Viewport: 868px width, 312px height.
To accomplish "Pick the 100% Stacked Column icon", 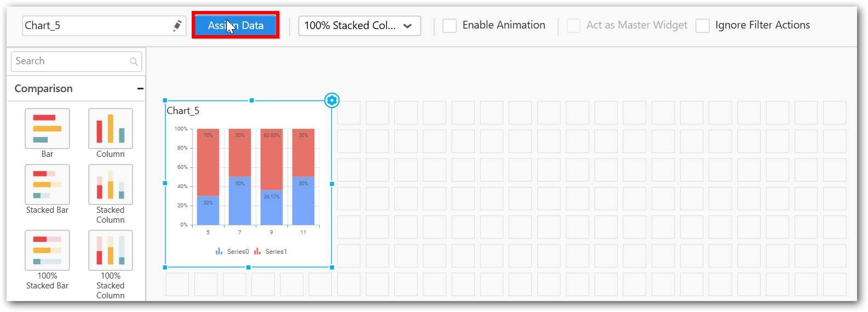I will tap(111, 250).
